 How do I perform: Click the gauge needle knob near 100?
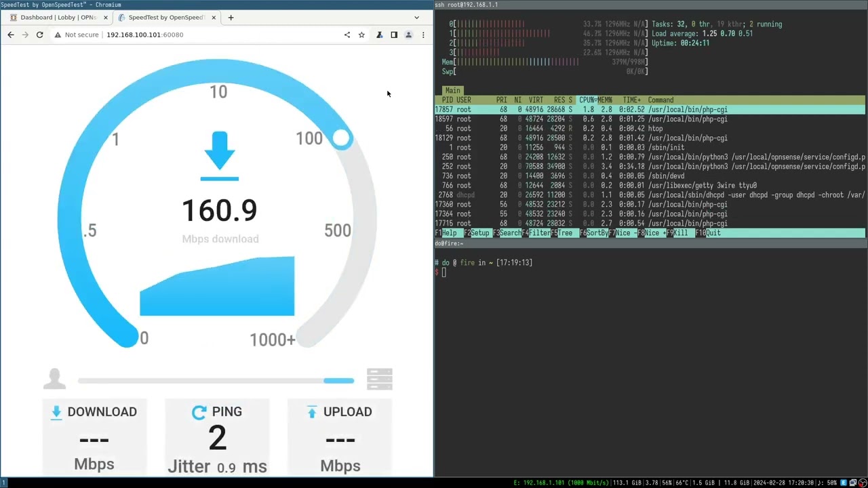(342, 139)
